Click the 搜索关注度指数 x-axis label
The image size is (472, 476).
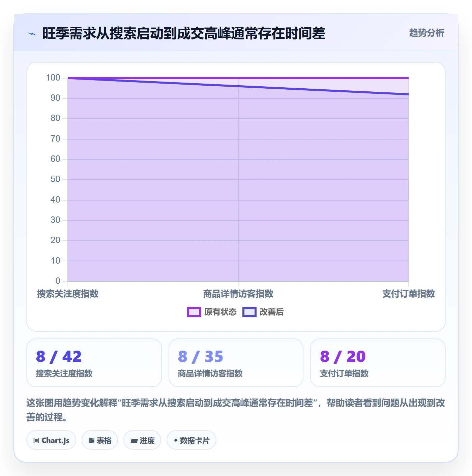click(x=68, y=294)
